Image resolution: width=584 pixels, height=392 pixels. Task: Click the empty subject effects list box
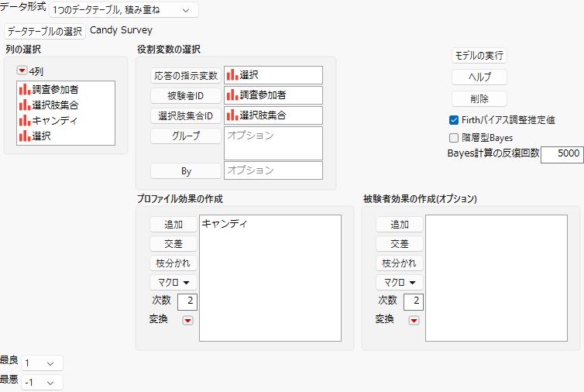(496, 278)
